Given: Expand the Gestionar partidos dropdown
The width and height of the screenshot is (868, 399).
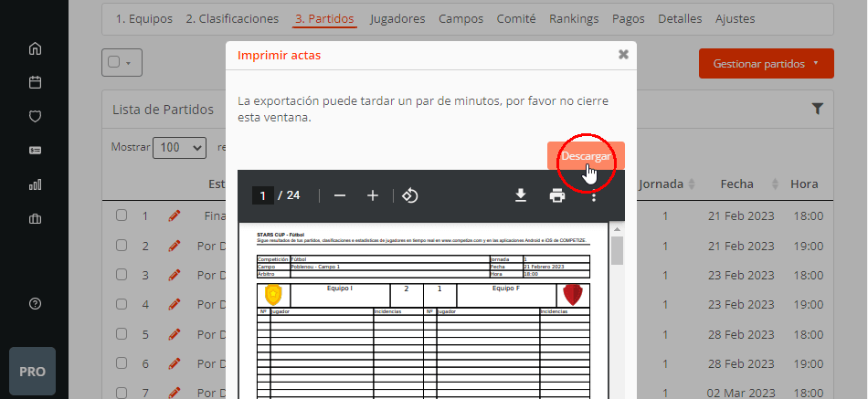Looking at the screenshot, I should [x=767, y=64].
